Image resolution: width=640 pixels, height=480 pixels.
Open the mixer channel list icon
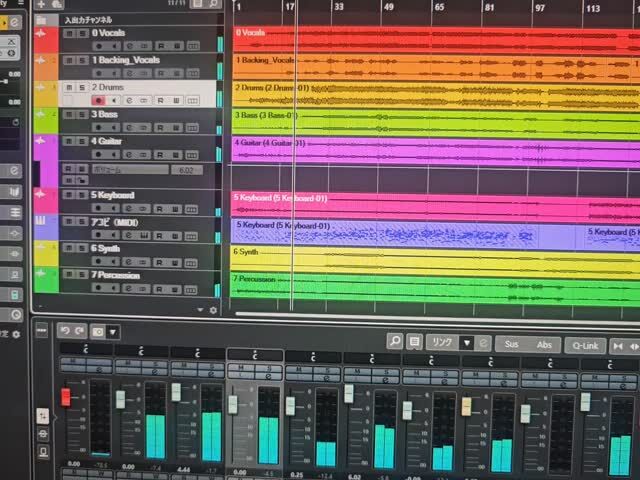414,342
